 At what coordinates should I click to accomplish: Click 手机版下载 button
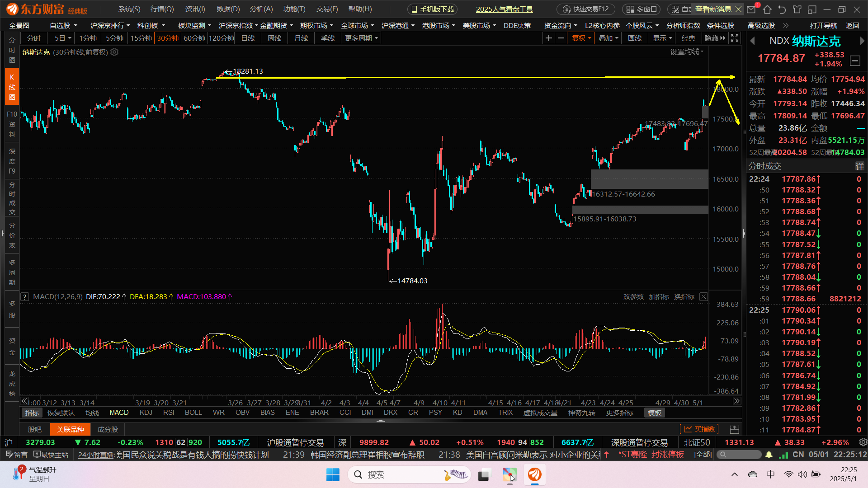[432, 9]
